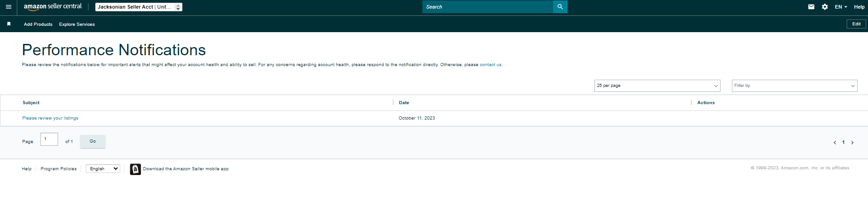Click the magnifying glass search button
Image resolution: width=868 pixels, height=206 pixels.
click(x=560, y=7)
